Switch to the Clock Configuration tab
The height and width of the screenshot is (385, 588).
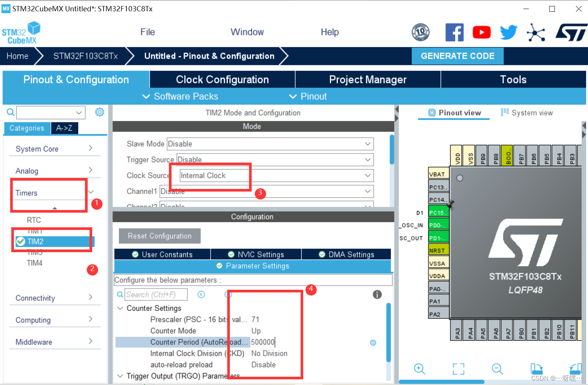(x=222, y=79)
